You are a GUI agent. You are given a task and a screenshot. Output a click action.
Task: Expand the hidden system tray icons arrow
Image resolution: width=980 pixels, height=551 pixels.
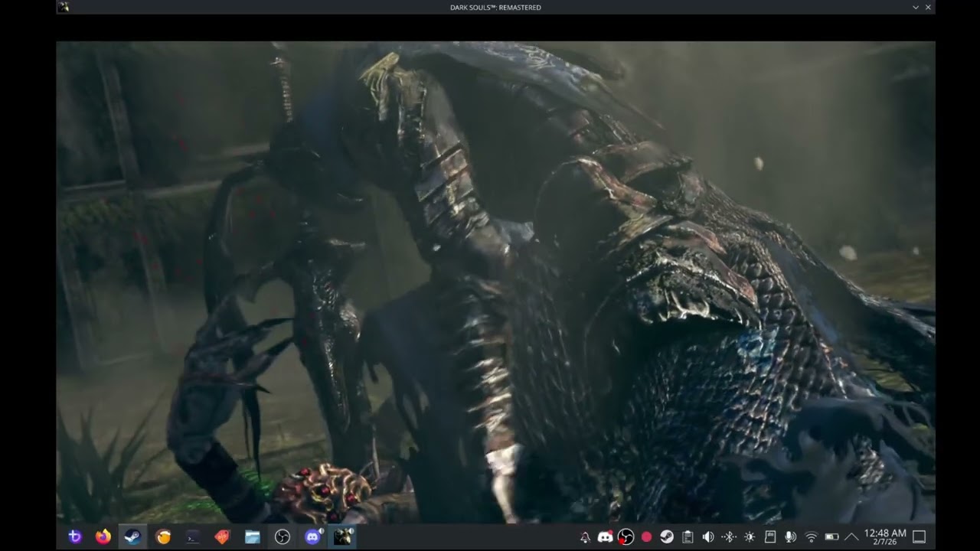tap(851, 537)
